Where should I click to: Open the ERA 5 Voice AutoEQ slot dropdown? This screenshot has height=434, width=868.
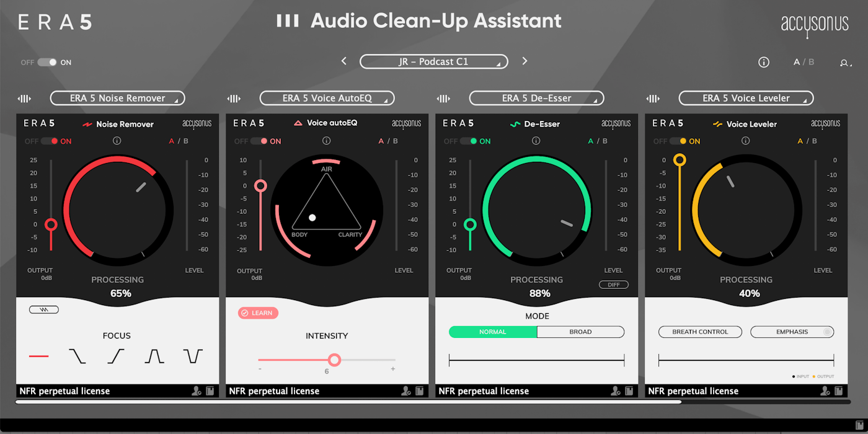click(327, 98)
